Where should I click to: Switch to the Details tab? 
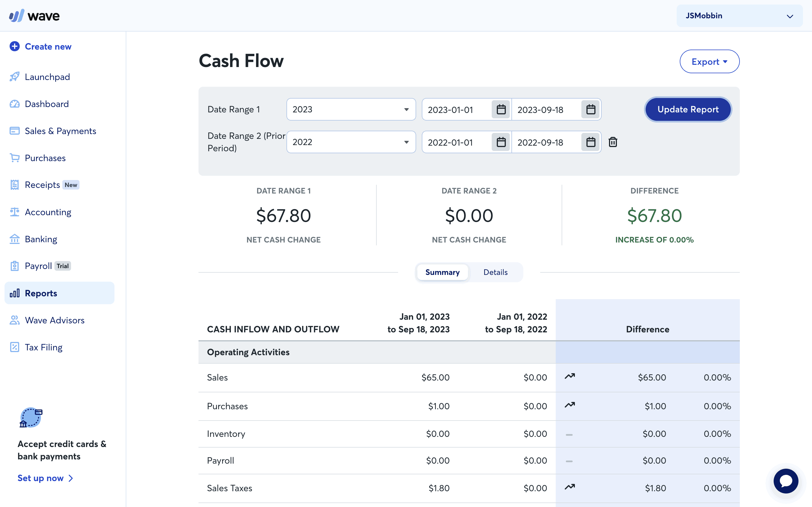495,272
